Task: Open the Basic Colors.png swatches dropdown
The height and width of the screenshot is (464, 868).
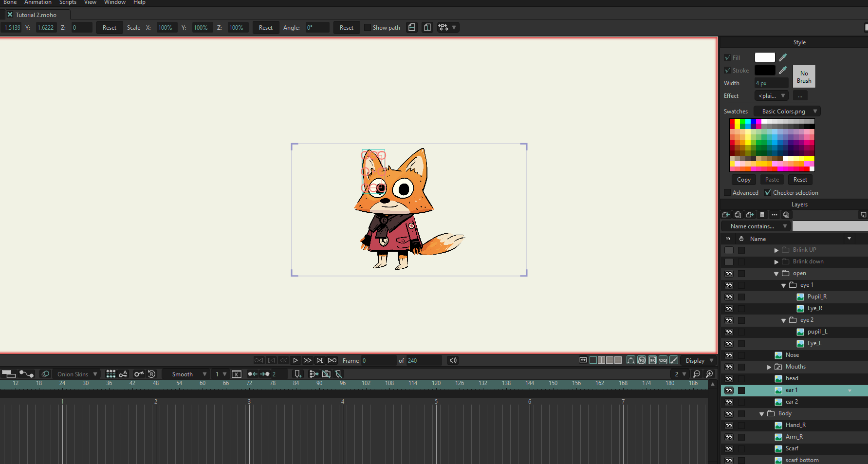Action: pos(787,111)
